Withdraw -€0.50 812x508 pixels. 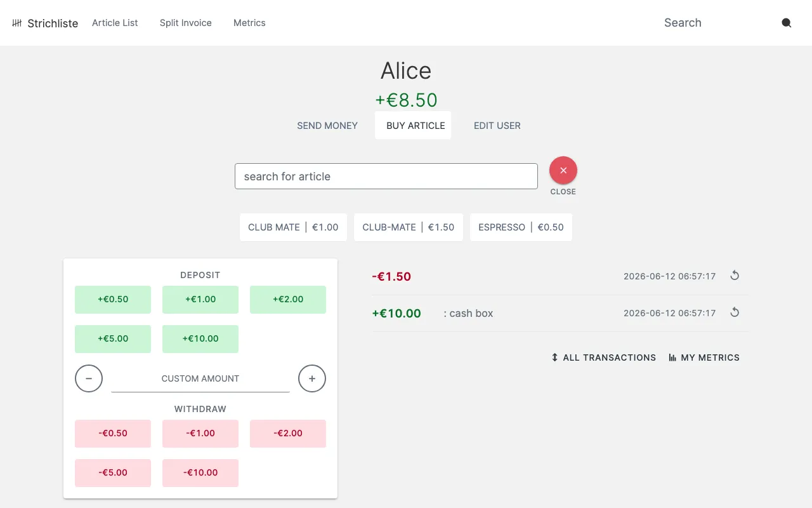click(113, 434)
